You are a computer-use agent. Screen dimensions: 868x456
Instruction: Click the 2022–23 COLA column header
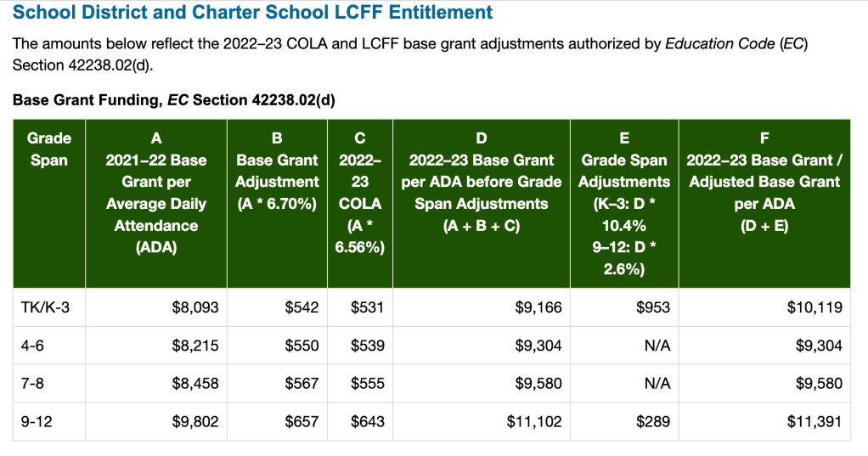point(359,193)
